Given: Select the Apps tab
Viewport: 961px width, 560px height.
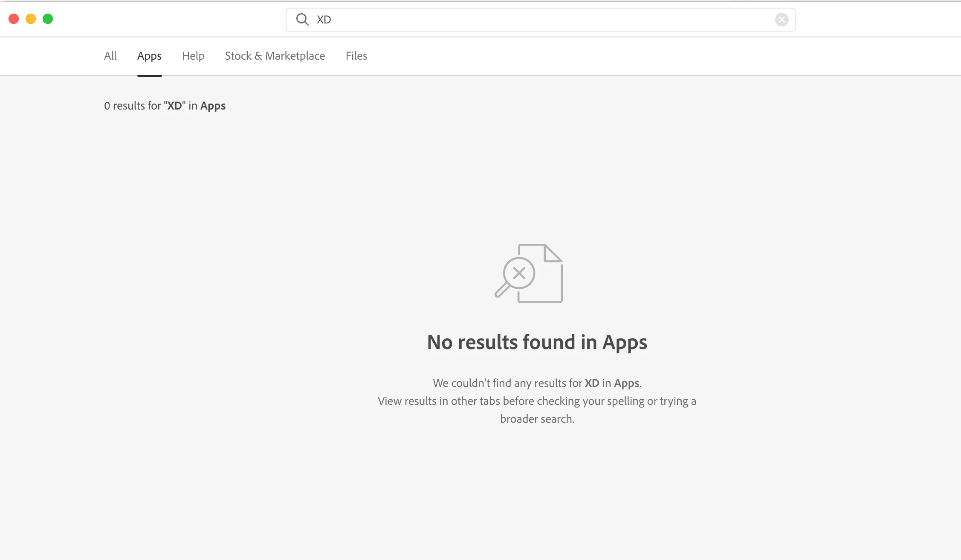Looking at the screenshot, I should (x=149, y=56).
